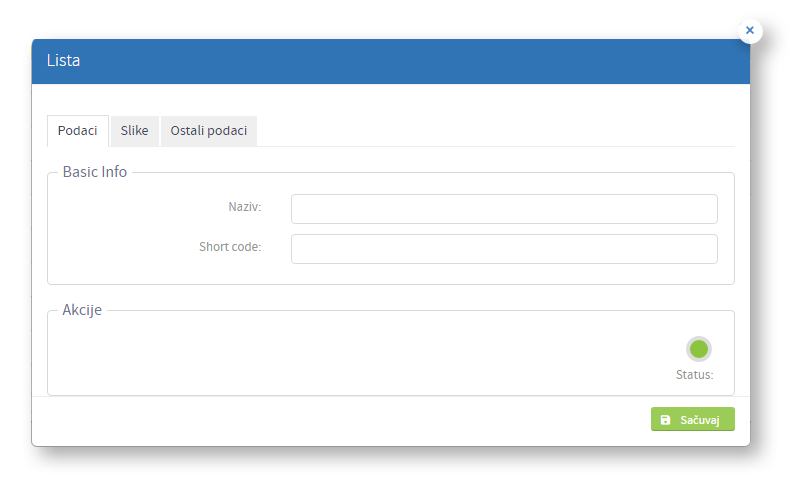Click the Naziv: label
Image resolution: width=791 pixels, height=481 pixels.
245,207
